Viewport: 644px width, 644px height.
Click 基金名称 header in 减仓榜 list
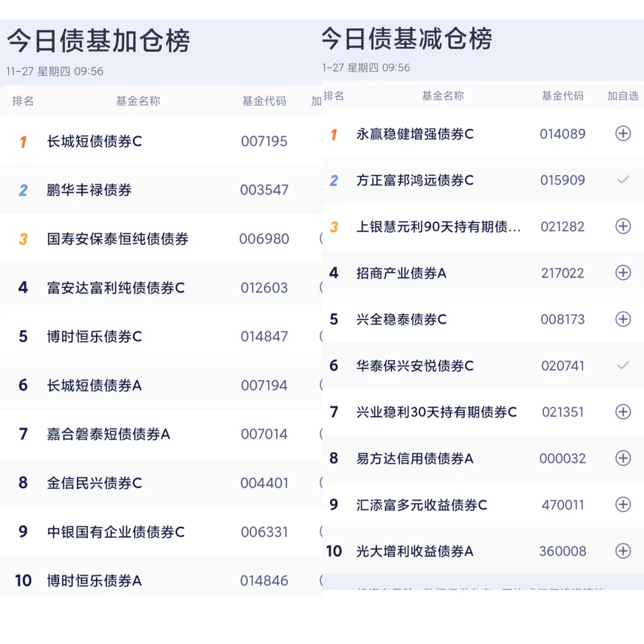443,96
